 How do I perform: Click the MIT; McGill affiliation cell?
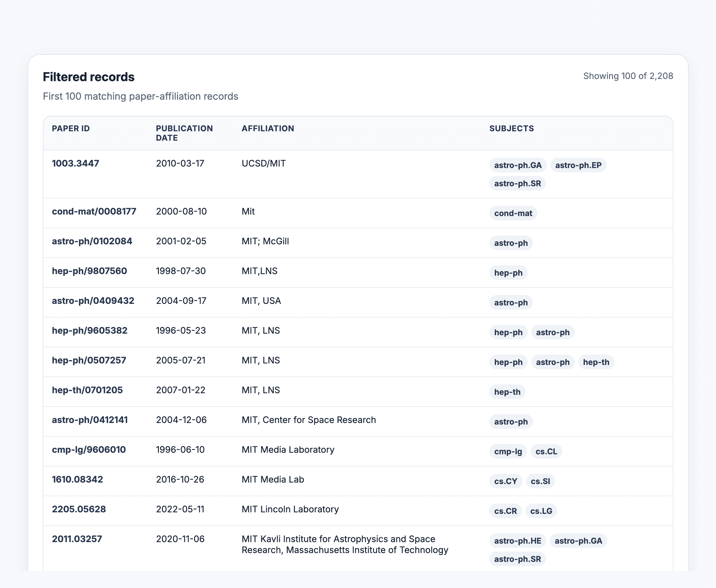tap(266, 241)
